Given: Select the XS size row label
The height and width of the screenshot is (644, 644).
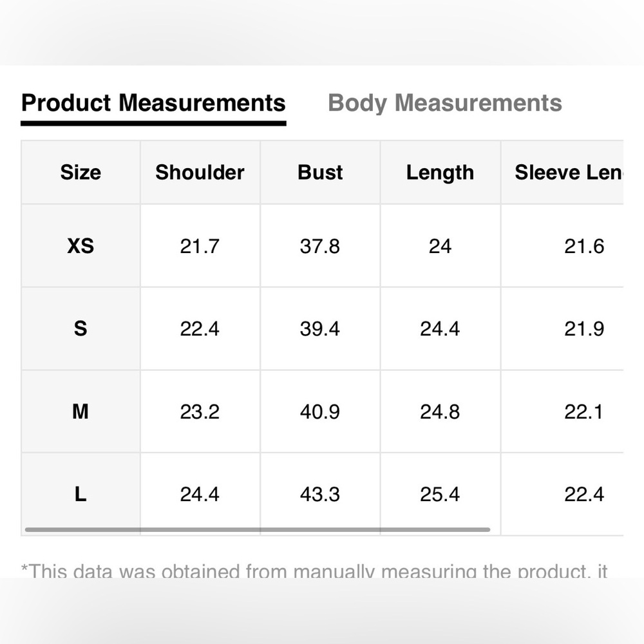Looking at the screenshot, I should tap(80, 246).
